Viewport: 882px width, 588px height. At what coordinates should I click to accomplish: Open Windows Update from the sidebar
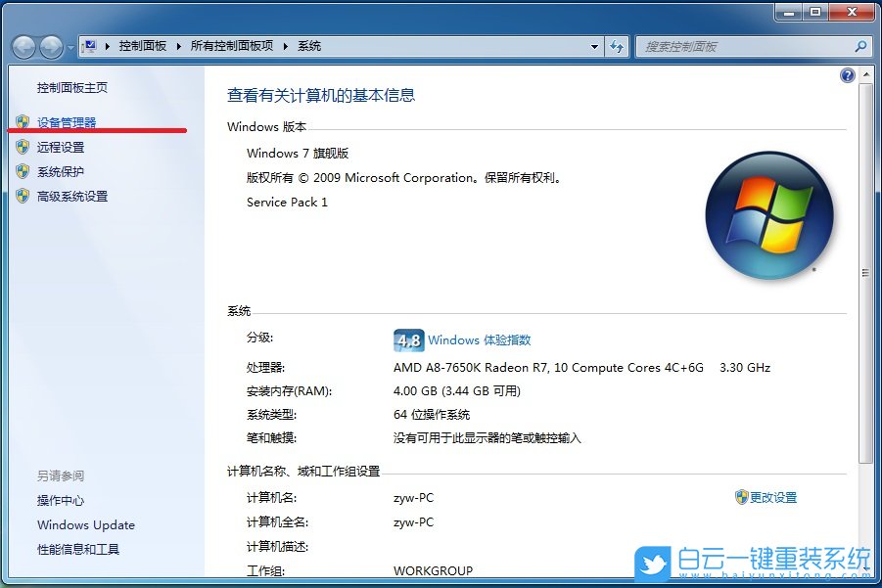[x=85, y=525]
